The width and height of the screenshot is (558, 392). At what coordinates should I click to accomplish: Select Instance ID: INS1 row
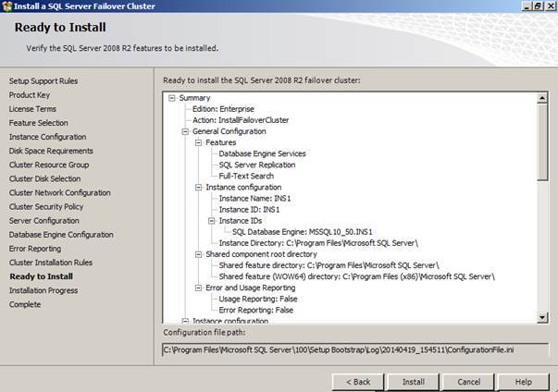click(x=249, y=210)
